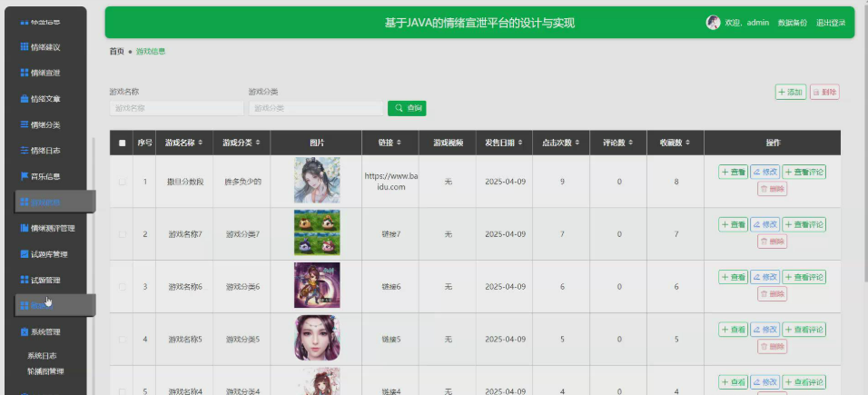Image resolution: width=868 pixels, height=395 pixels.
Task: Click the 添加 button above the table
Action: [791, 92]
